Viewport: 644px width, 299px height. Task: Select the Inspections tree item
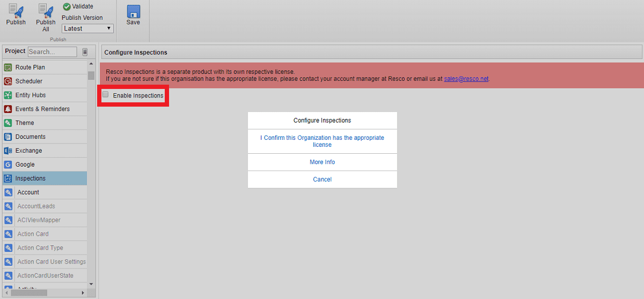tap(45, 178)
